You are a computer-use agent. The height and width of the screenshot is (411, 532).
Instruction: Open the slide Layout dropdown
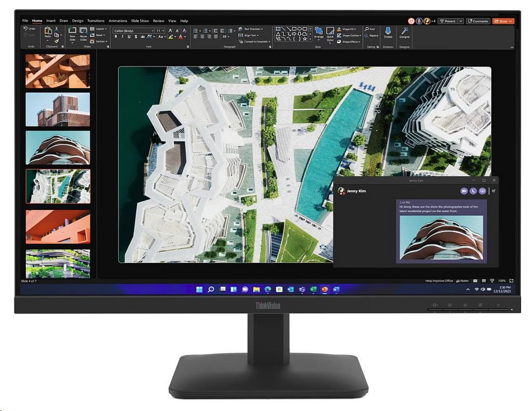pyautogui.click(x=99, y=29)
